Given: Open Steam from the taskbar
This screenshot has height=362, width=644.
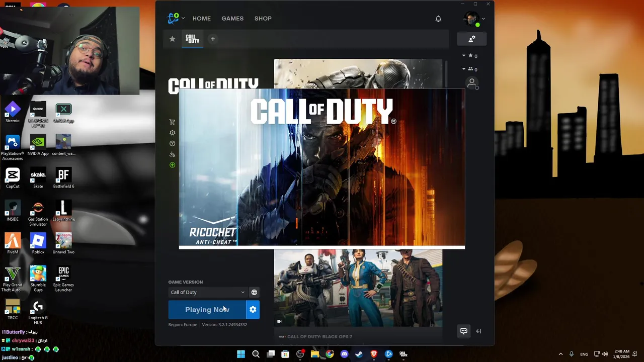Looking at the screenshot, I should click(x=359, y=354).
